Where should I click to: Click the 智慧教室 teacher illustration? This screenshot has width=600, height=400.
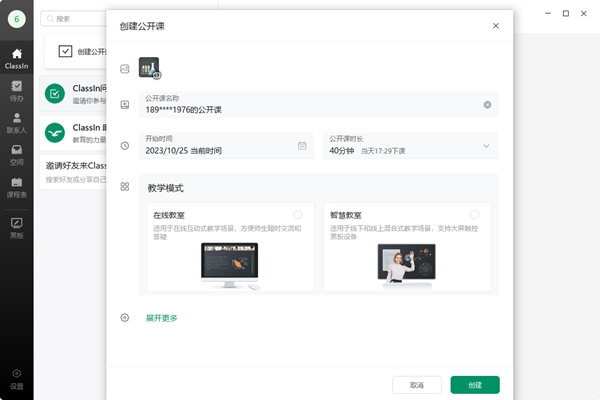406,266
